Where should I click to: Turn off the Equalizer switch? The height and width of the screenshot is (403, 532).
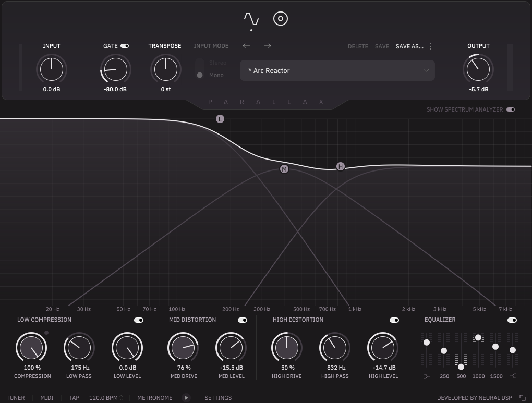512,320
